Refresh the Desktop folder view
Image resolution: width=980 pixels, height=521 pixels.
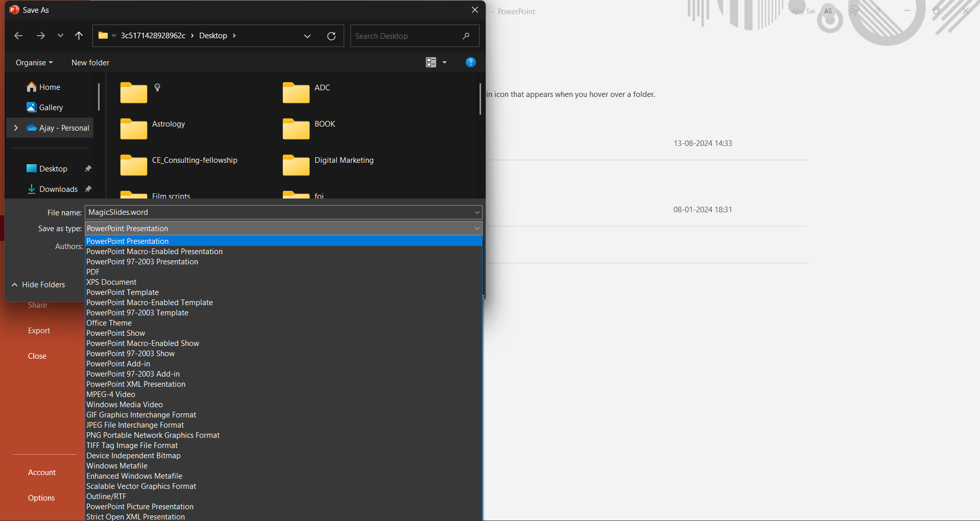(331, 36)
